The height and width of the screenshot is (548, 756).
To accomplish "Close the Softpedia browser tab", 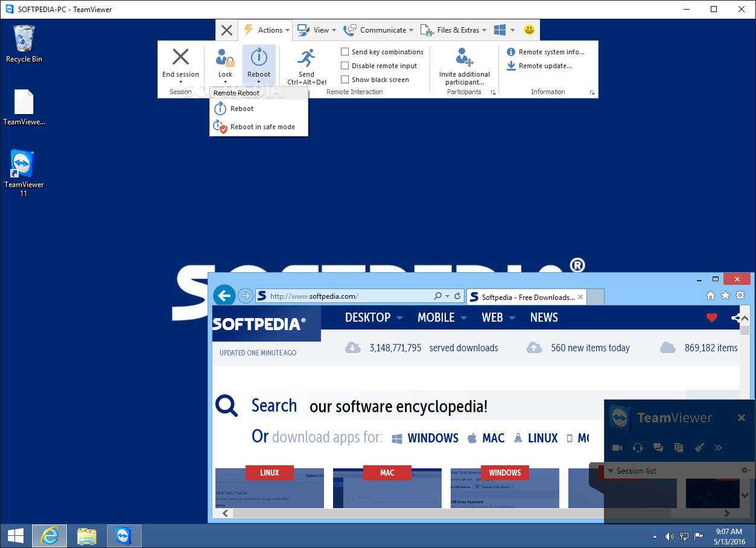I will (580, 297).
